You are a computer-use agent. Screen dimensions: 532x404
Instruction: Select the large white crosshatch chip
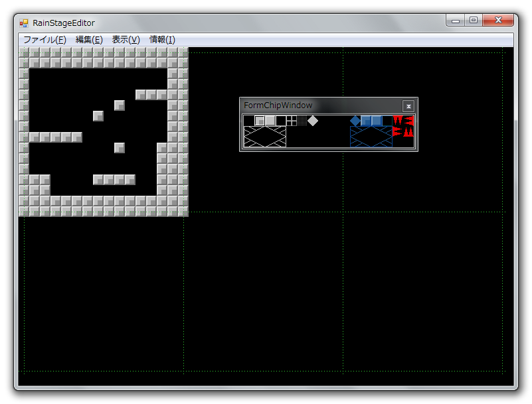click(x=265, y=136)
